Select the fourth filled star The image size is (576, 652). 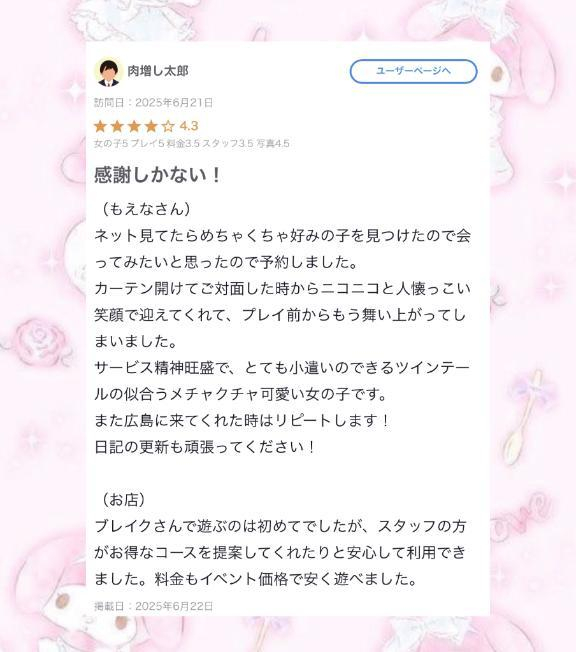(x=151, y=126)
